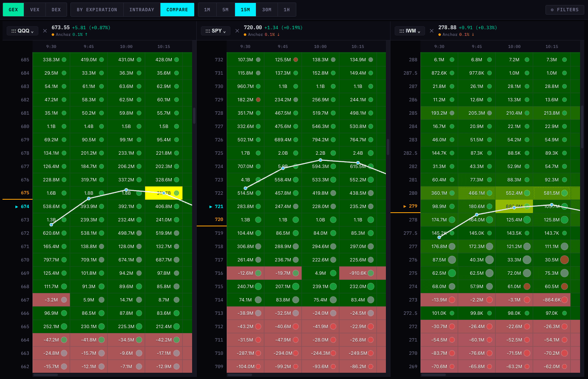Click the dot beside IWM 269 -70.6M

point(452,366)
